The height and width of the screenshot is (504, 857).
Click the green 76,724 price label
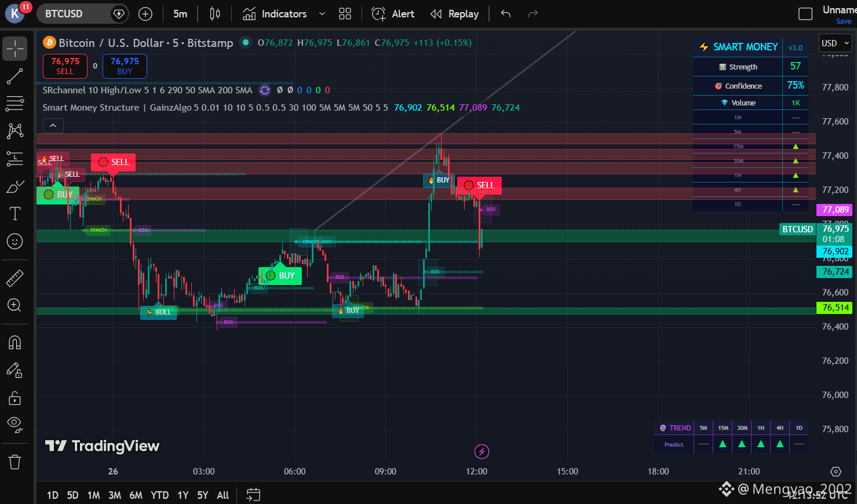(835, 272)
